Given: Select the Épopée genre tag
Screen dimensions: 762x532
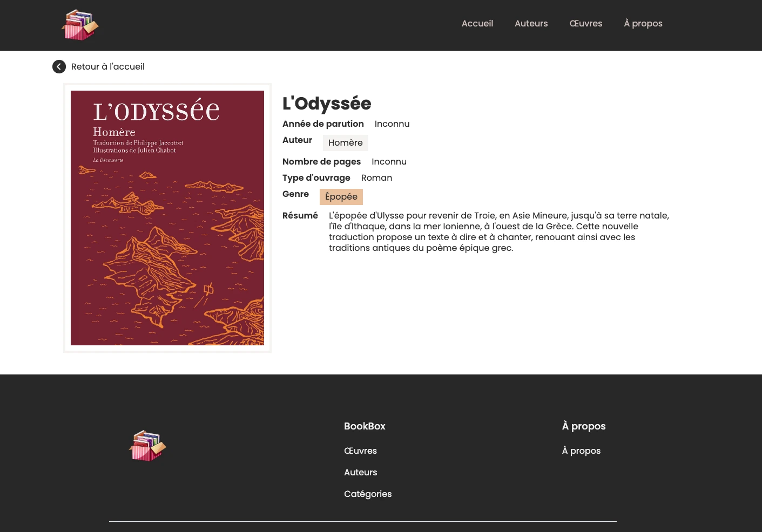Looking at the screenshot, I should pos(341,197).
